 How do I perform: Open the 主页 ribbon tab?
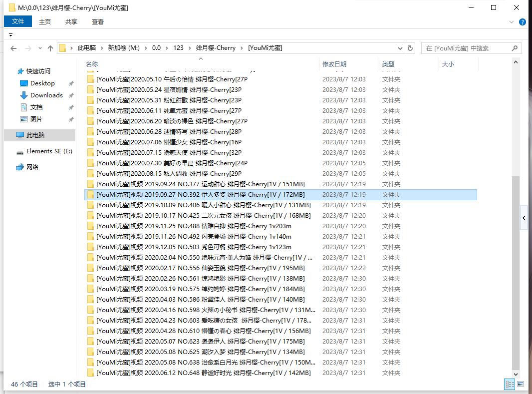tap(45, 21)
